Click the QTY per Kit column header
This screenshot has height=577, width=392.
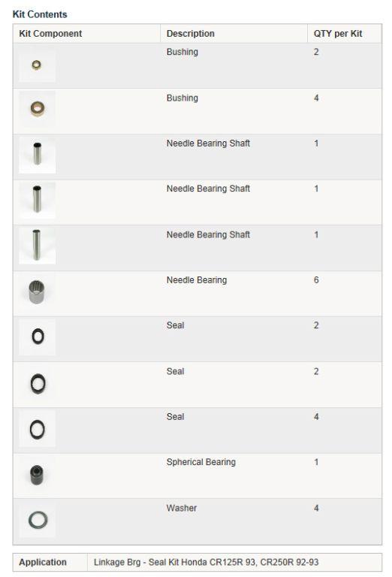[338, 34]
